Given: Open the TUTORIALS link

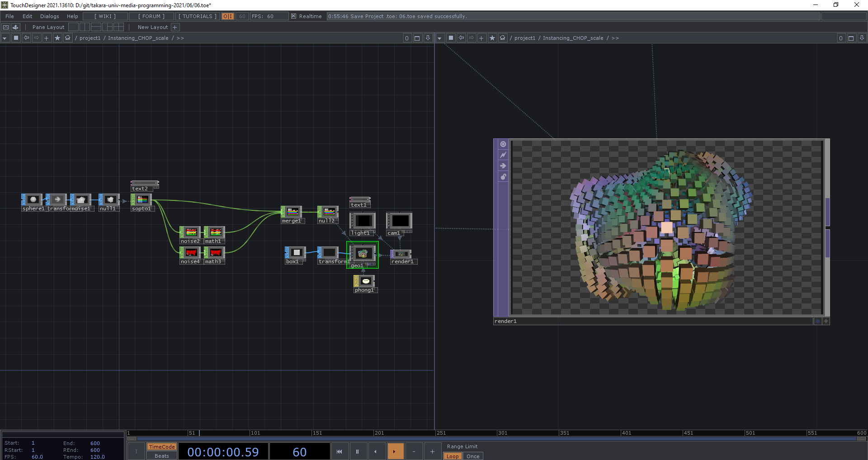Looking at the screenshot, I should point(197,16).
